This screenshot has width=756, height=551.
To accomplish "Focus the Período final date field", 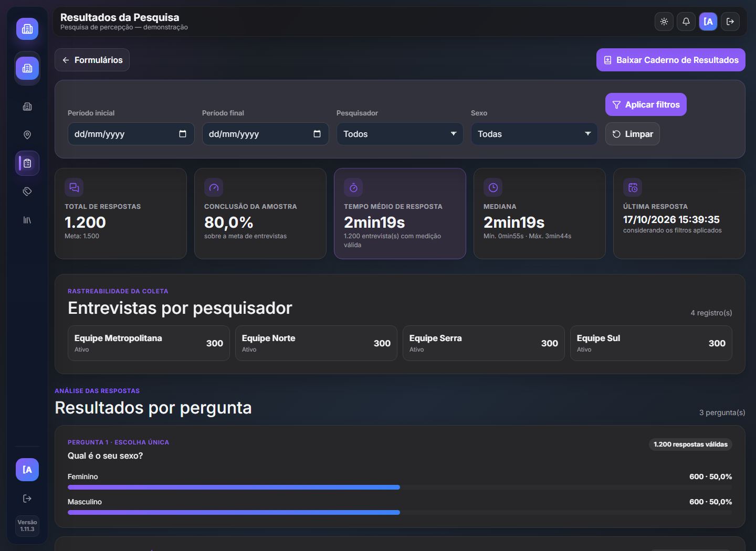I will pyautogui.click(x=266, y=134).
